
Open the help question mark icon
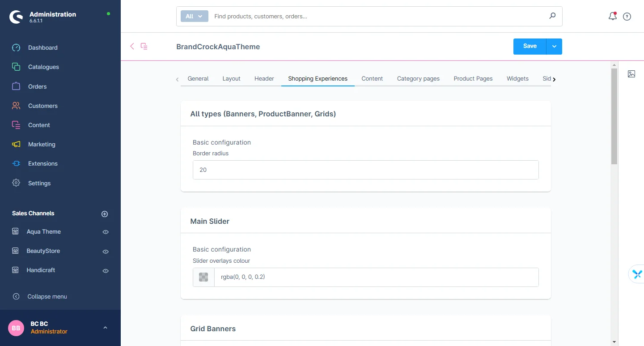627,17
